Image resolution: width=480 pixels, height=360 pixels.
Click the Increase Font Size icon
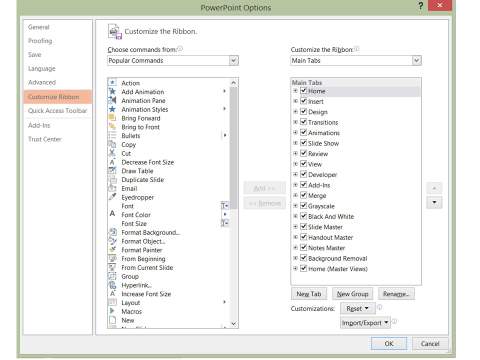click(x=112, y=293)
